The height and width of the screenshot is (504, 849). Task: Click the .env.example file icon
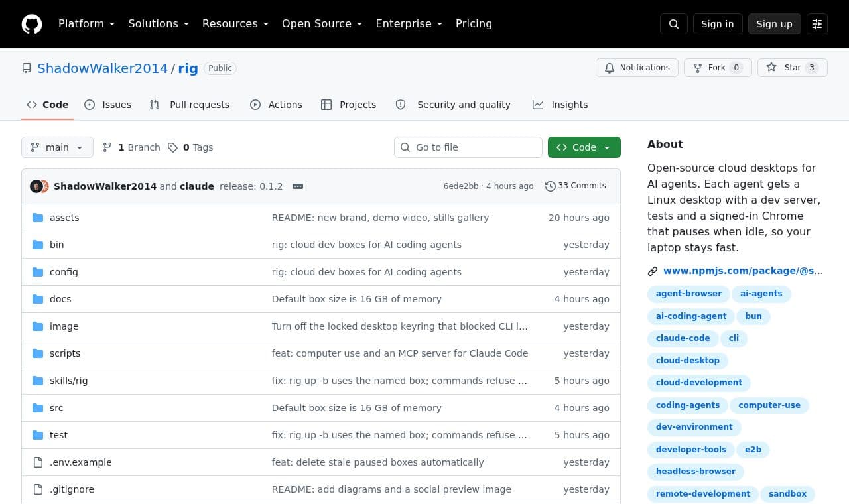38,462
